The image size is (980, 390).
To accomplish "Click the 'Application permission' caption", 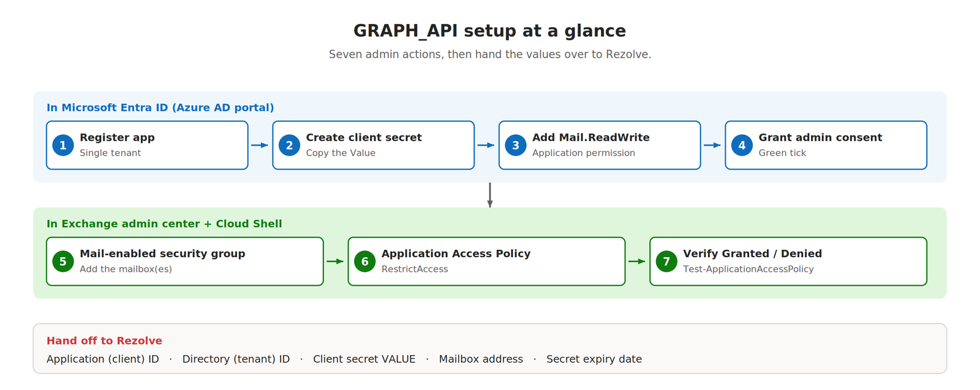I will (584, 153).
